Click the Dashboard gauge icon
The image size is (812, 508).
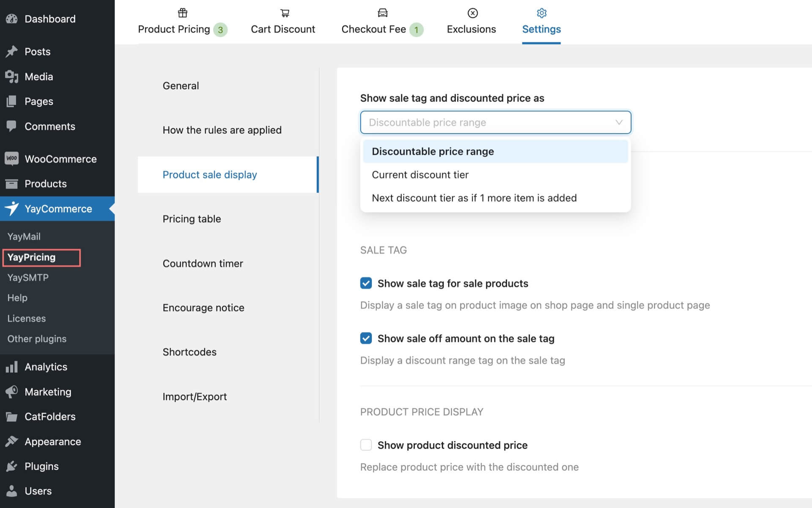click(x=11, y=19)
